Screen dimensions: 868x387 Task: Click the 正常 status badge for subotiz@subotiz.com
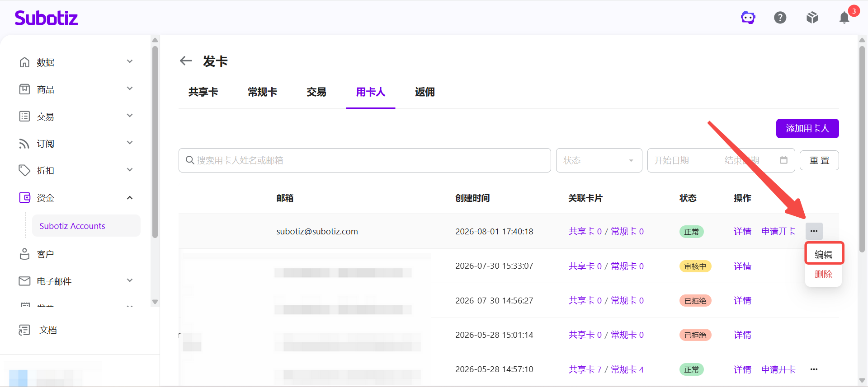tap(691, 232)
